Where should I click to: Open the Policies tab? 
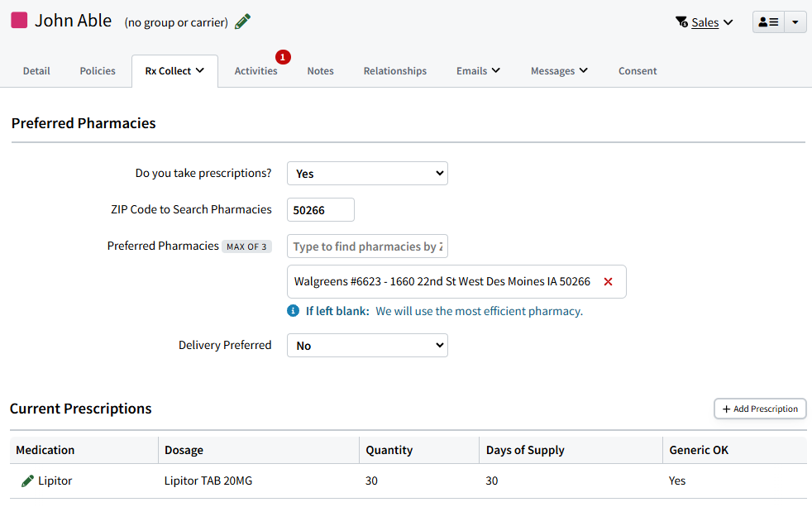point(97,70)
